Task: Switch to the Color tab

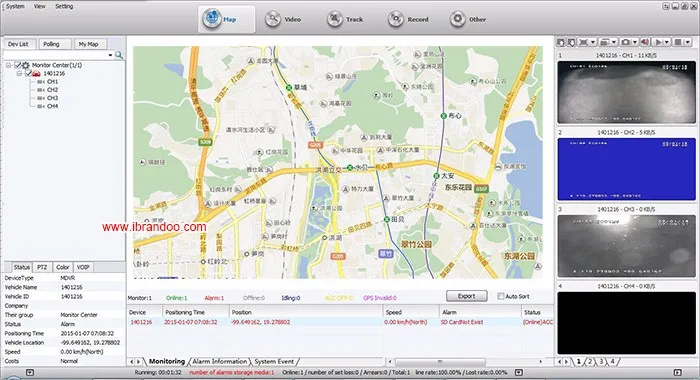Action: click(62, 267)
